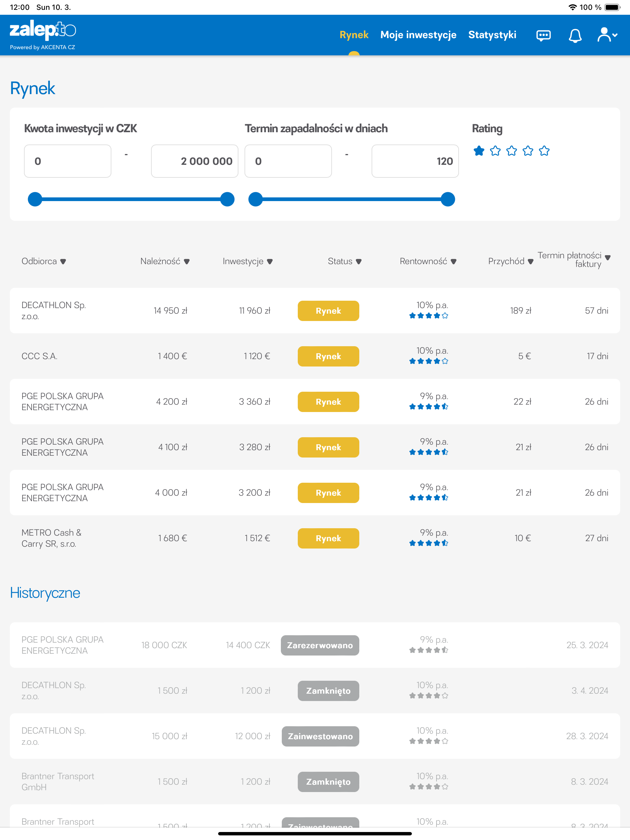The width and height of the screenshot is (630, 840).
Task: Sort by Status column arrow
Action: click(x=359, y=262)
